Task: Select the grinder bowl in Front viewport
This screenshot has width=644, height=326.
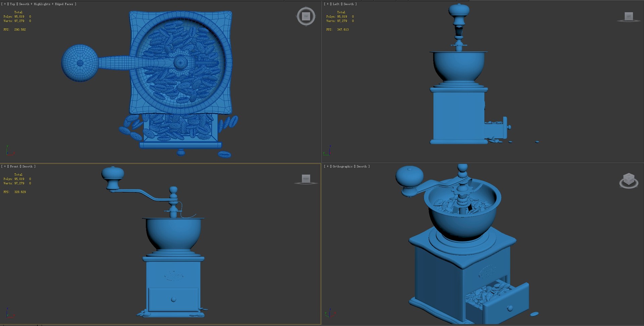Action: (173, 234)
